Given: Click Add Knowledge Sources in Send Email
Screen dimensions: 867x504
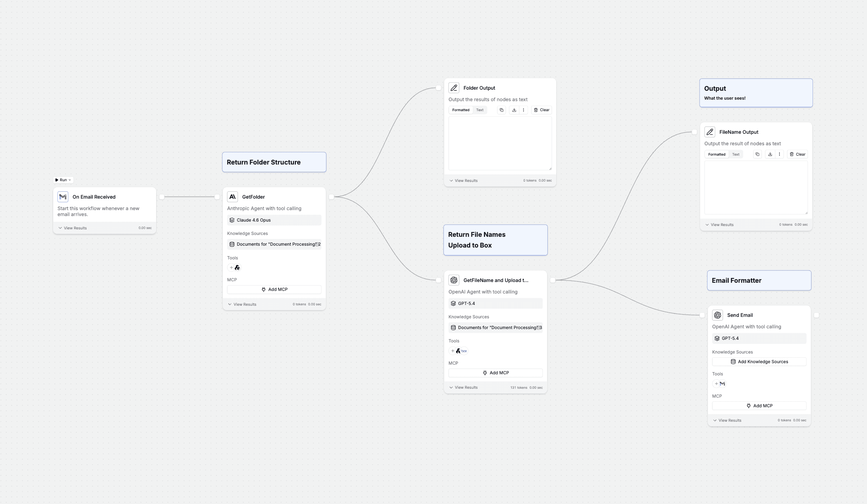Looking at the screenshot, I should click(x=759, y=362).
